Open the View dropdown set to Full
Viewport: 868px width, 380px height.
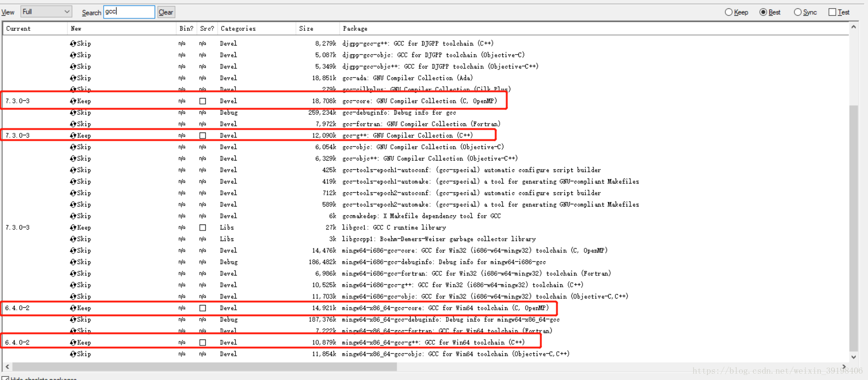coord(46,12)
